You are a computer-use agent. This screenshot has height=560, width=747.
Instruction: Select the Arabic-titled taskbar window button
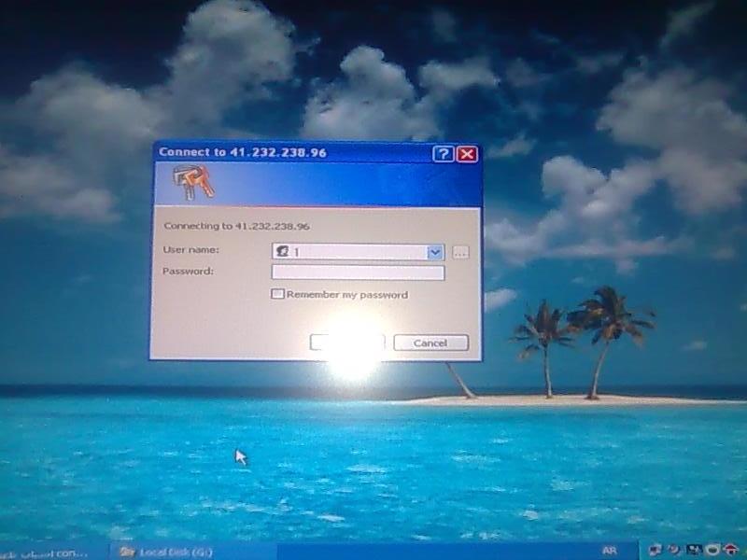(x=47, y=552)
